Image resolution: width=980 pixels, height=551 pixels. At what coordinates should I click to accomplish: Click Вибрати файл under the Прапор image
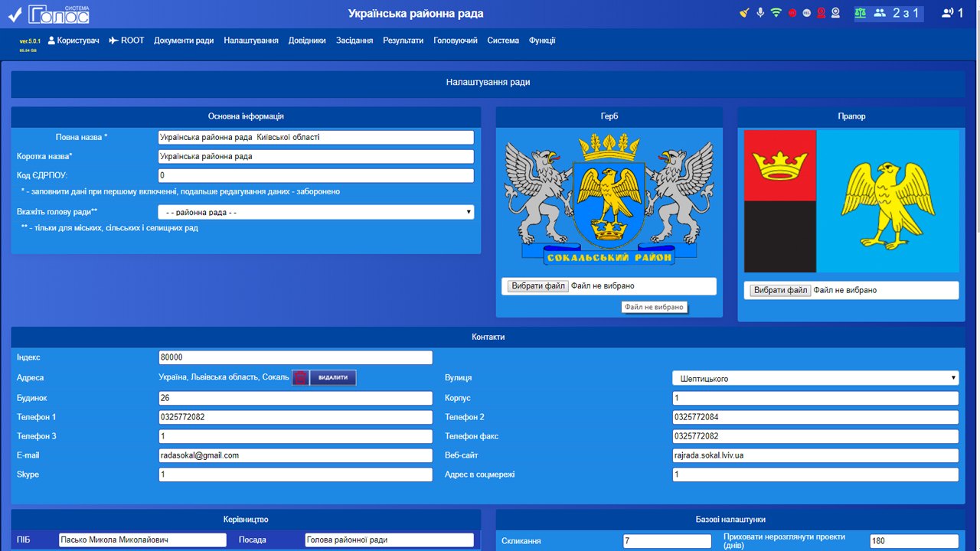pyautogui.click(x=780, y=290)
